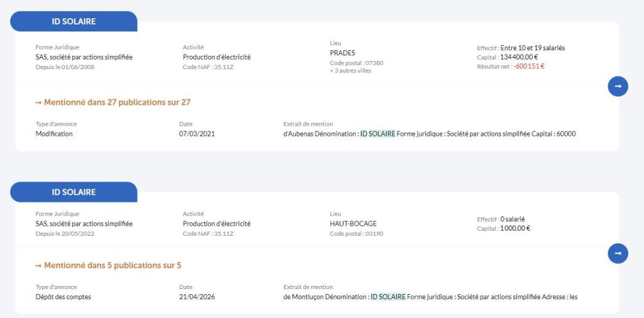The width and height of the screenshot is (644, 318).
Task: Click capital amount 134 400,00 €
Action: click(519, 57)
